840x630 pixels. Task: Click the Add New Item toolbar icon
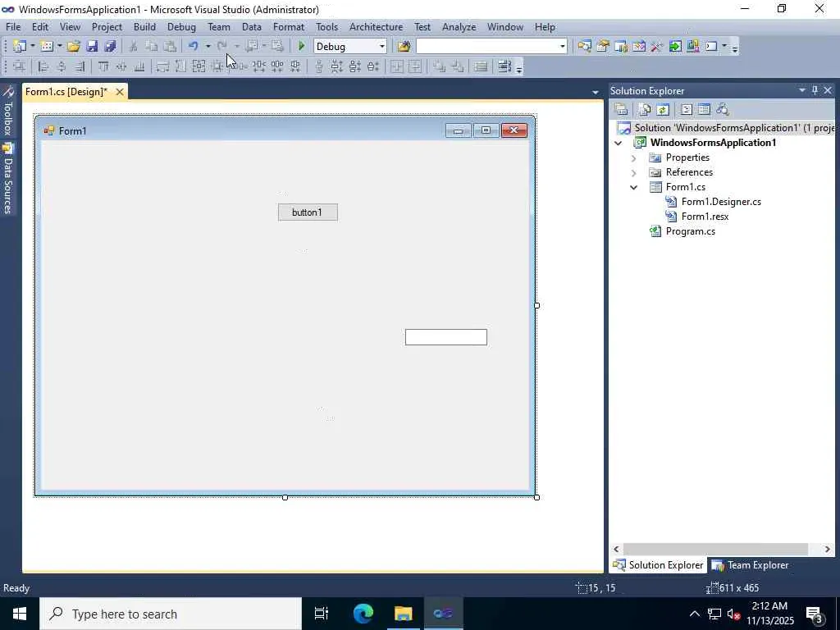coord(47,46)
